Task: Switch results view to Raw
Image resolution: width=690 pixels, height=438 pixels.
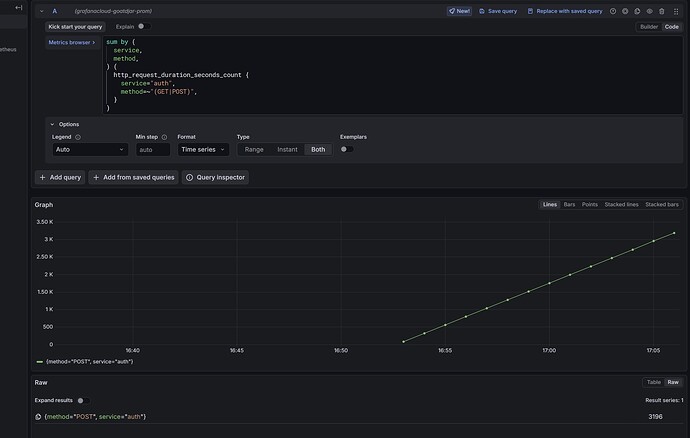Action: pyautogui.click(x=673, y=383)
